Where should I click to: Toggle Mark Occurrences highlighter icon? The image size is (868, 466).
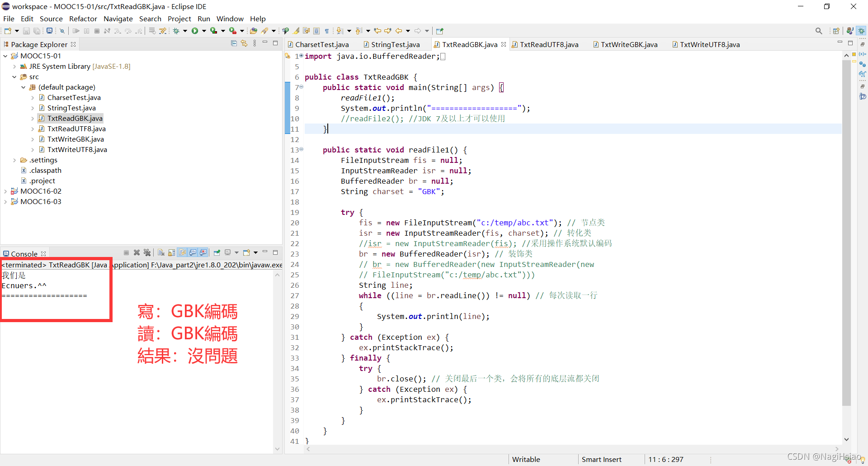296,31
